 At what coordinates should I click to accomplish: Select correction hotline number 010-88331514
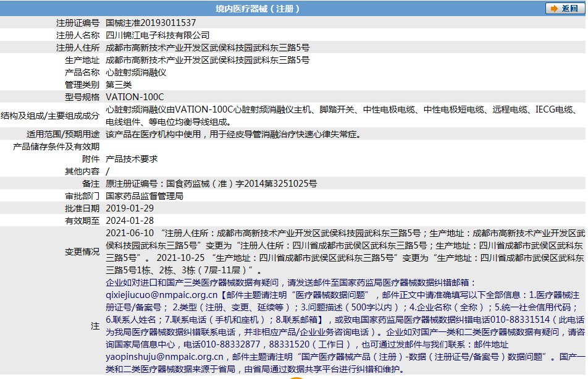521,320
